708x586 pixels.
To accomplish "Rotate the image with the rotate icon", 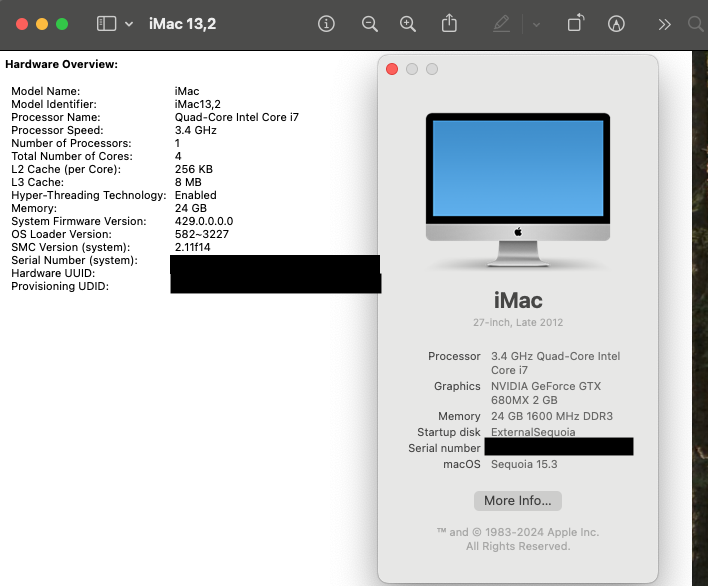I will (576, 23).
